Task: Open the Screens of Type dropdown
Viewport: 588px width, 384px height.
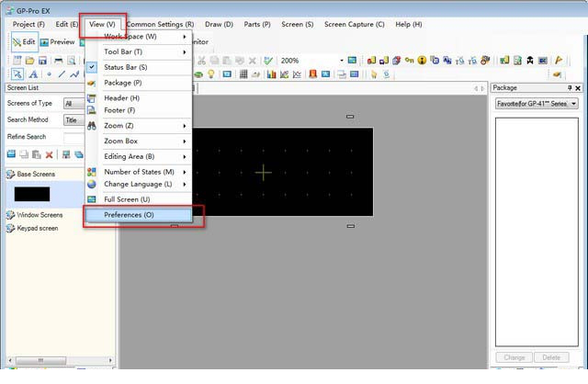Action: tap(73, 104)
